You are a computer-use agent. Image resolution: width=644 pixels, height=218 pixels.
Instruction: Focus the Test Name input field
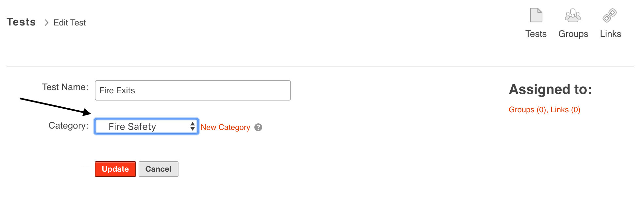point(193,90)
